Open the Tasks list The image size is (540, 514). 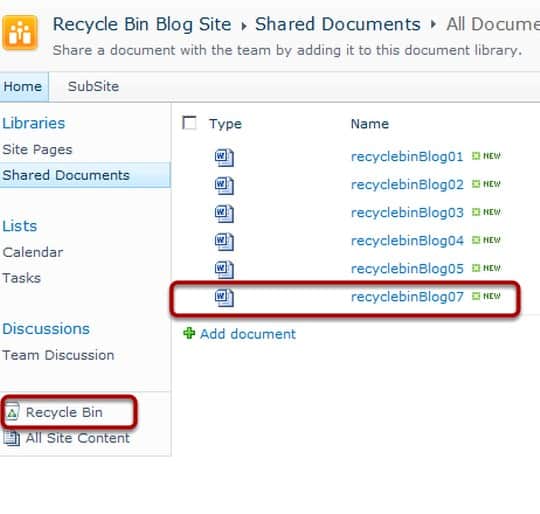(21, 278)
